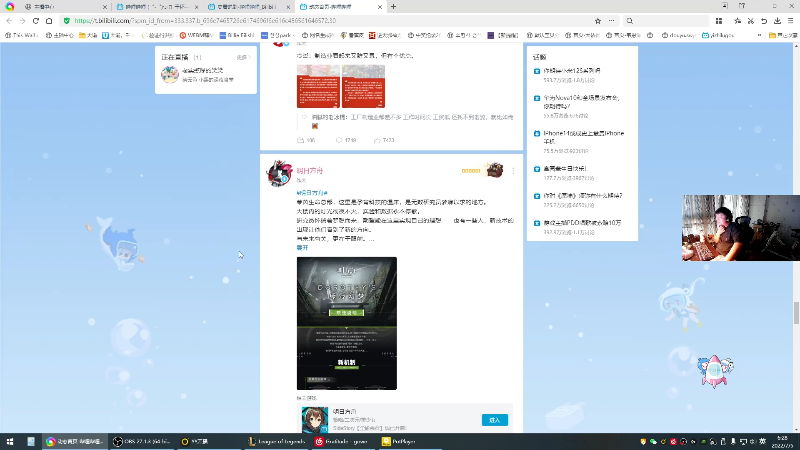This screenshot has height=450, width=800.
Task: Bookmark this page with the star icon
Action: tap(597, 21)
